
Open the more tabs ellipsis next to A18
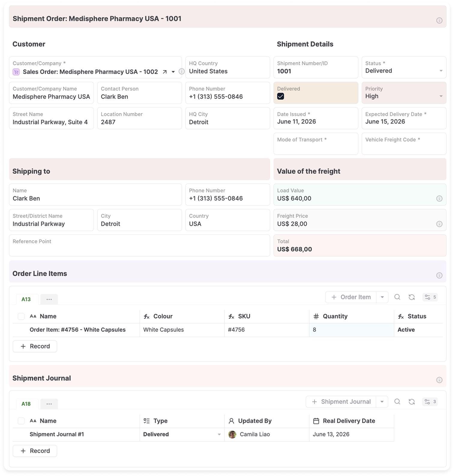click(x=49, y=404)
